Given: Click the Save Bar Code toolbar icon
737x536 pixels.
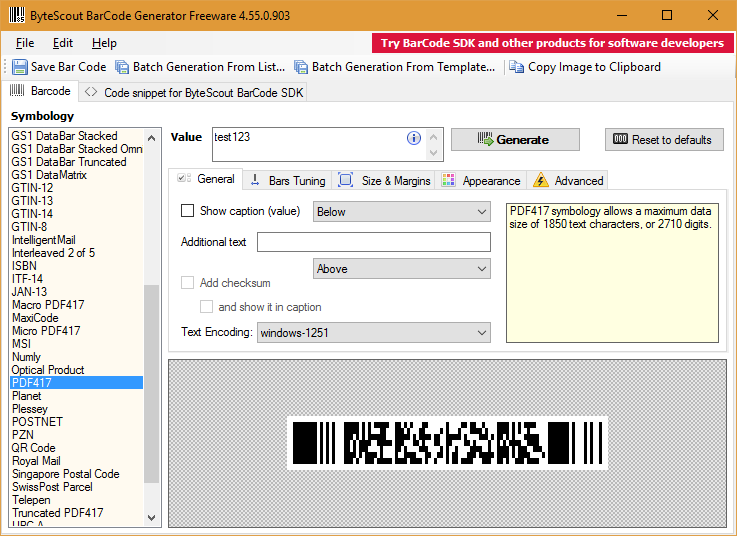Looking at the screenshot, I should [20, 67].
